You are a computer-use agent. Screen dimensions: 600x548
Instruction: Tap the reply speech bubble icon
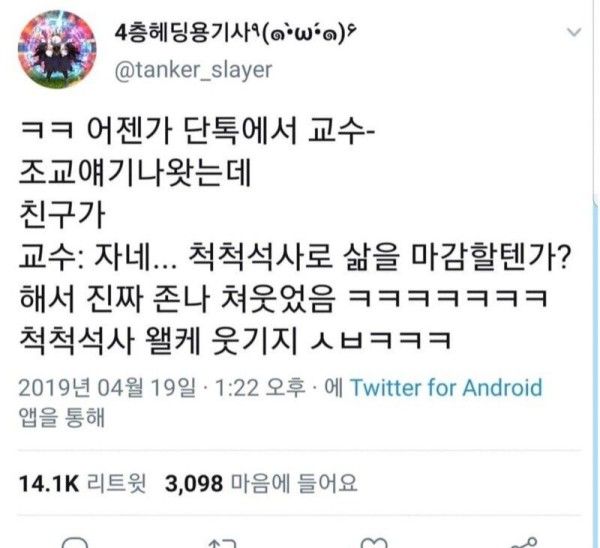coord(75,543)
